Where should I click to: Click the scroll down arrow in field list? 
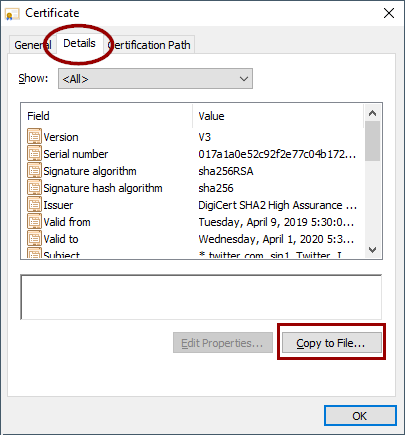point(372,249)
